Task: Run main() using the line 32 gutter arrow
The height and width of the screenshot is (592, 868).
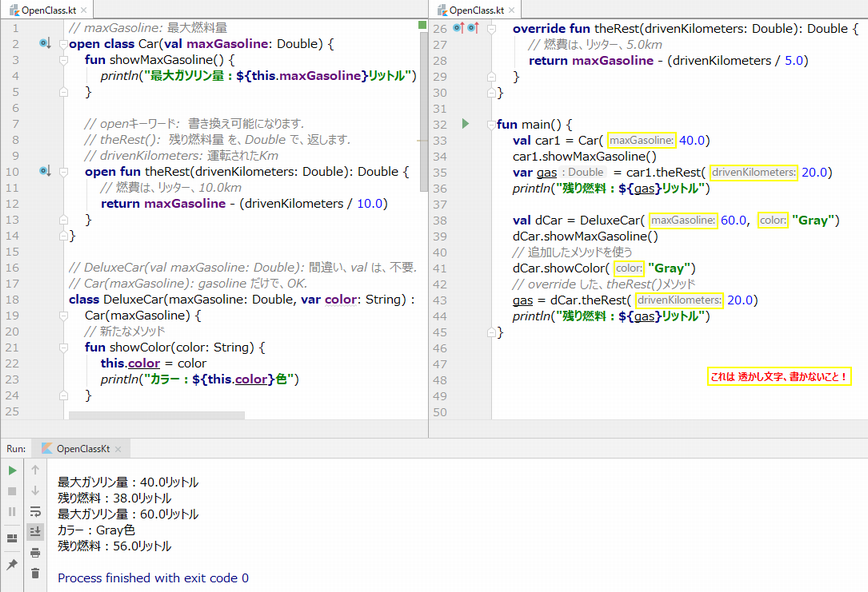Action: click(466, 123)
